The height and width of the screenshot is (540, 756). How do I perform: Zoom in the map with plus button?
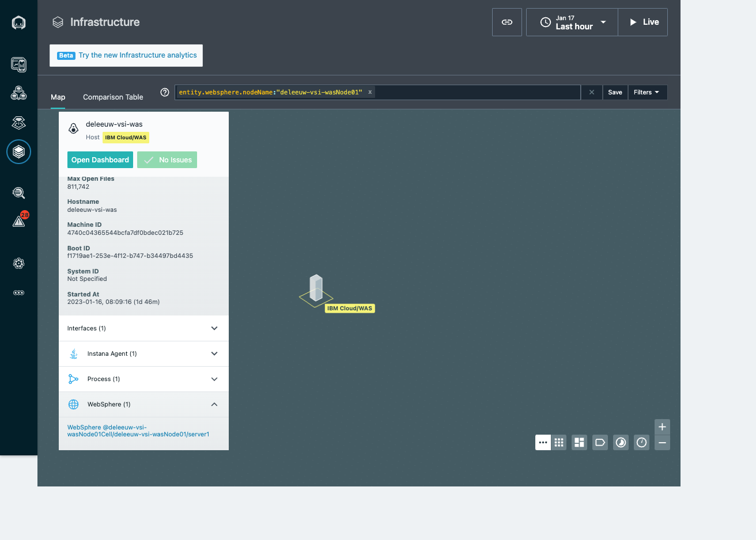pos(663,427)
